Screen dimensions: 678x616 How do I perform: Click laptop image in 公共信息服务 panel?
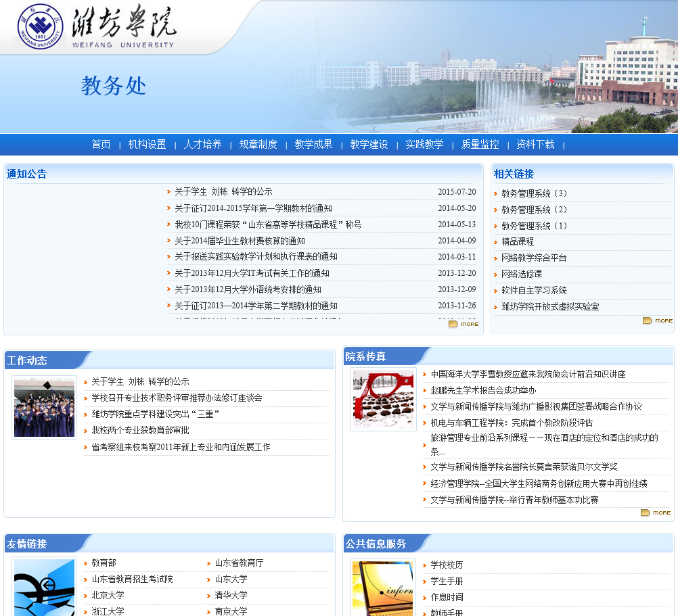click(x=383, y=588)
